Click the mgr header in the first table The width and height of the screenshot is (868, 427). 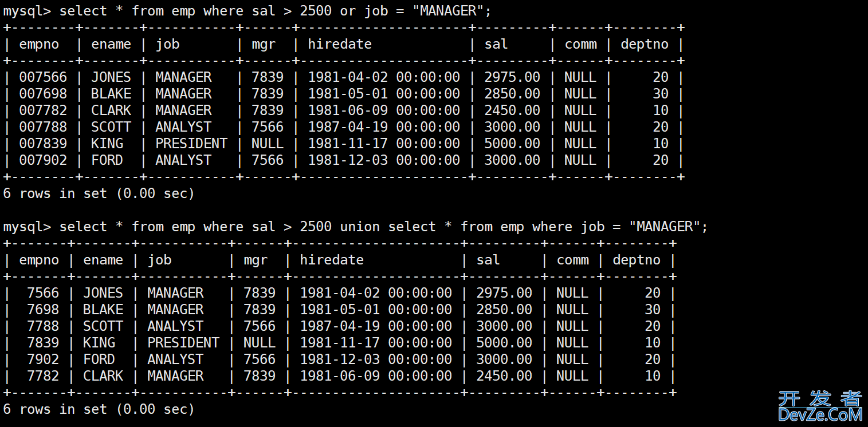click(264, 45)
